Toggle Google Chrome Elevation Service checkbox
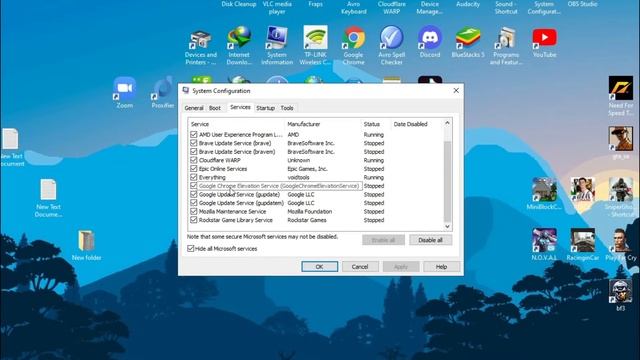 click(x=193, y=186)
